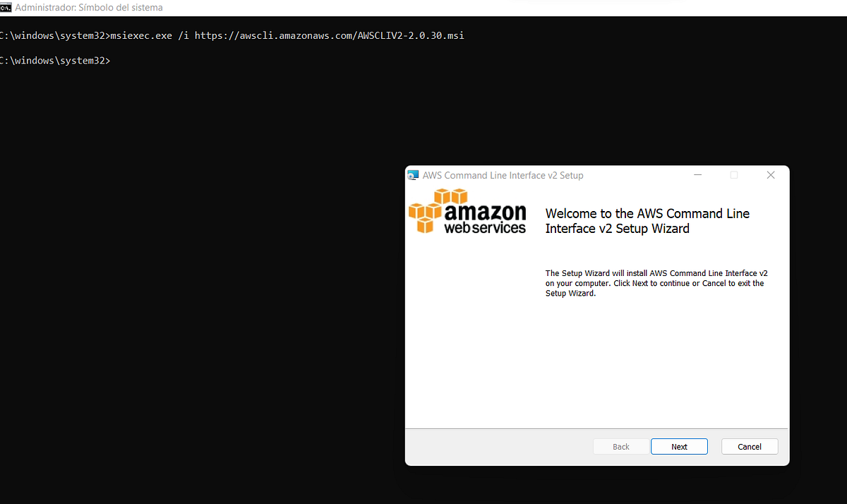This screenshot has width=847, height=504.
Task: Click the Administrador: Símbolo del sistema title
Action: (88, 7)
